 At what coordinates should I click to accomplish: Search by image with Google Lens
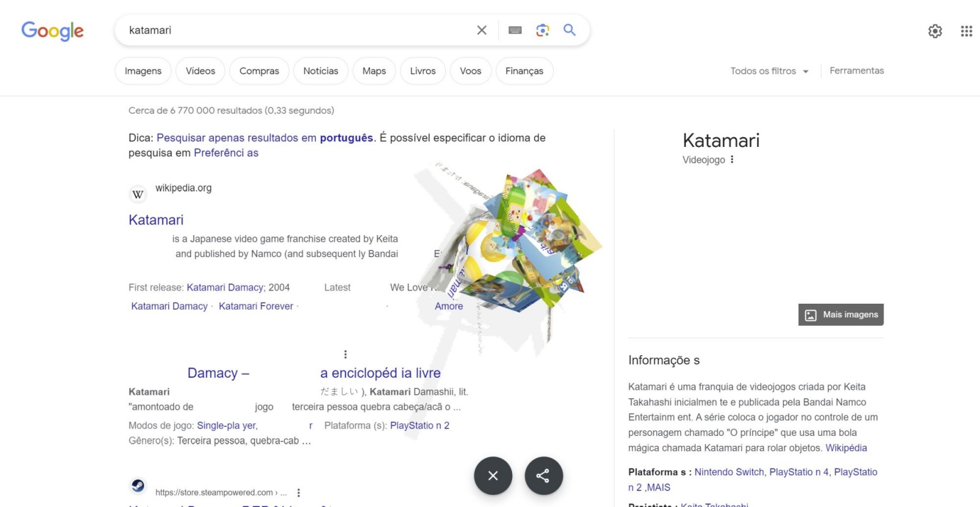click(543, 30)
